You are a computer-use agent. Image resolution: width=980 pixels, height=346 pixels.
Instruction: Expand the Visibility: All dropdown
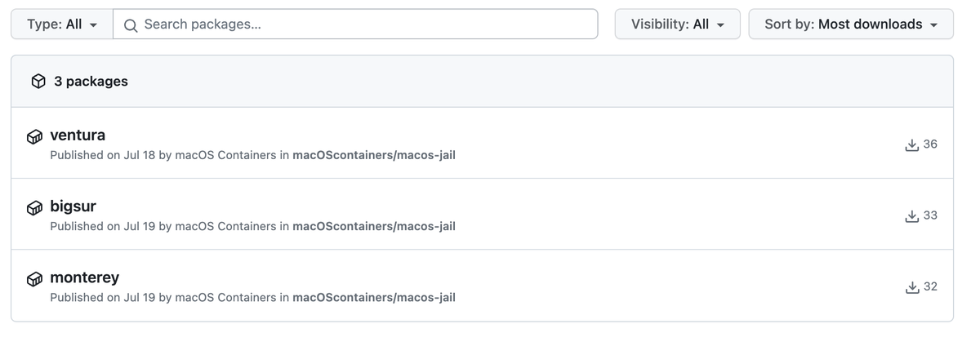677,24
